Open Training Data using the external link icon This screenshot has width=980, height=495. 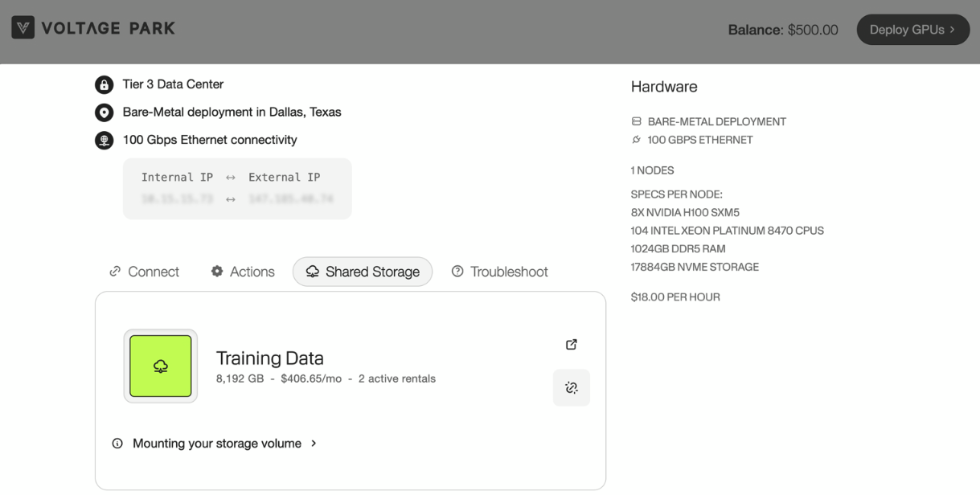(x=572, y=345)
